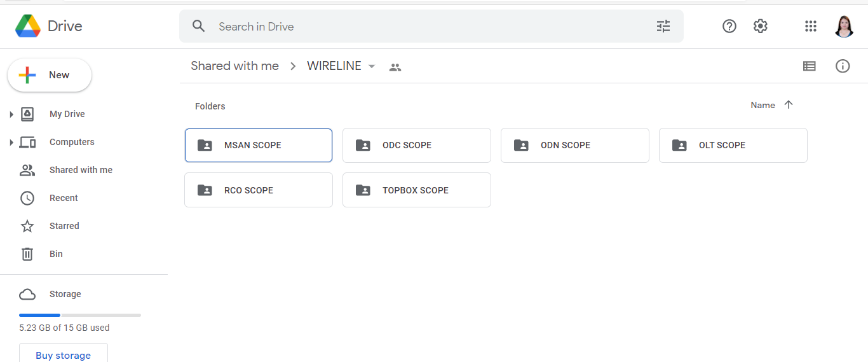Screen dimensions: 868x362
Task: Click the New button
Action: [x=50, y=75]
